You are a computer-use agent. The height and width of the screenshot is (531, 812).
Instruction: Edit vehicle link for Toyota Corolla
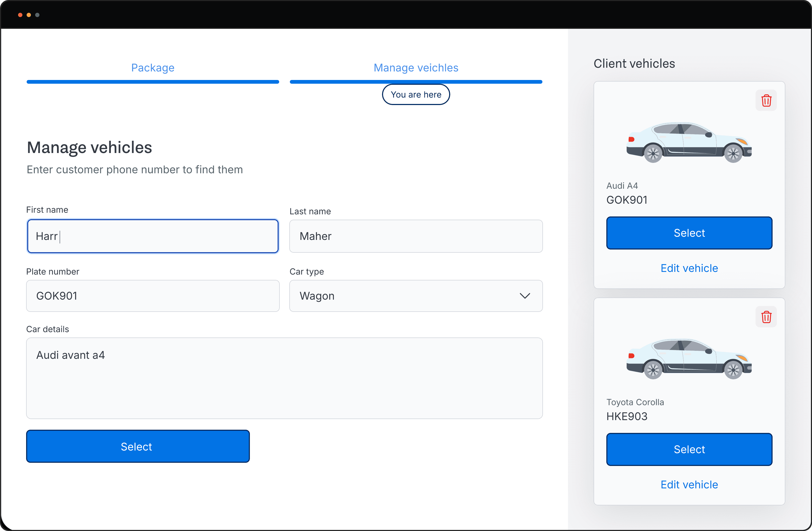[689, 485]
